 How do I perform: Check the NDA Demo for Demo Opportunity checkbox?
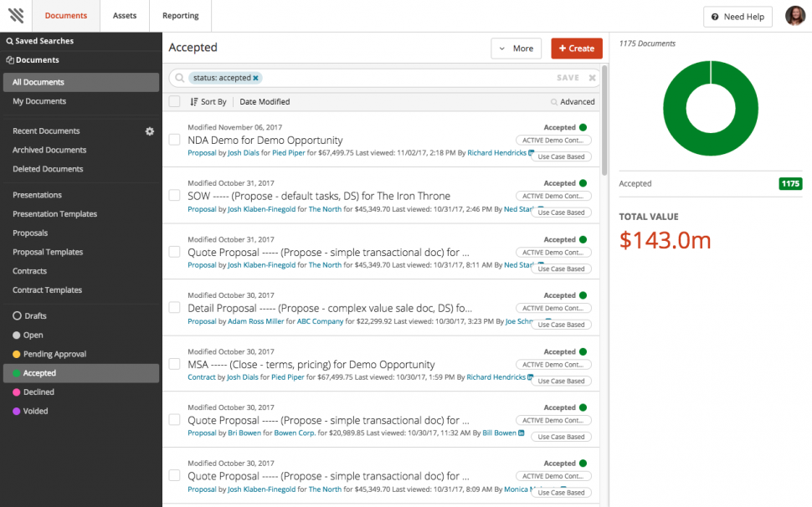click(174, 140)
